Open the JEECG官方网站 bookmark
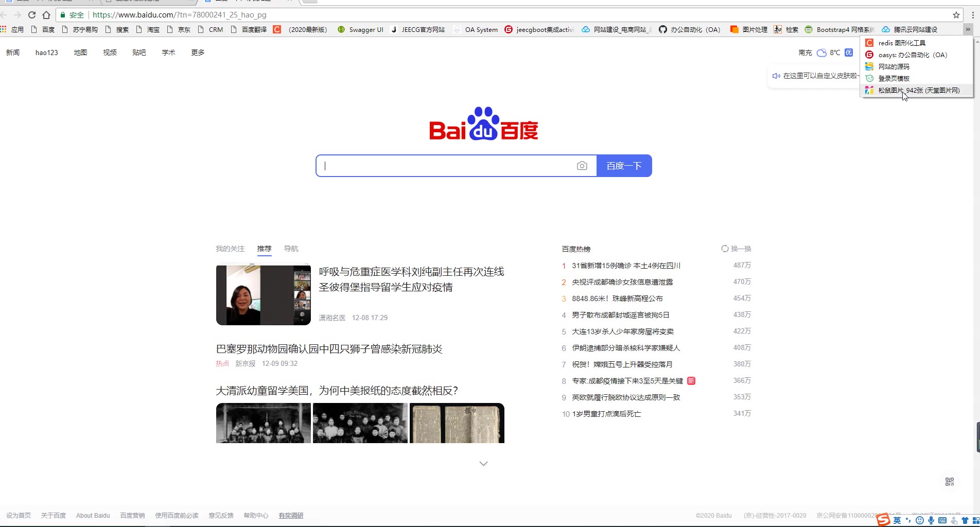980x527 pixels. coord(417,29)
